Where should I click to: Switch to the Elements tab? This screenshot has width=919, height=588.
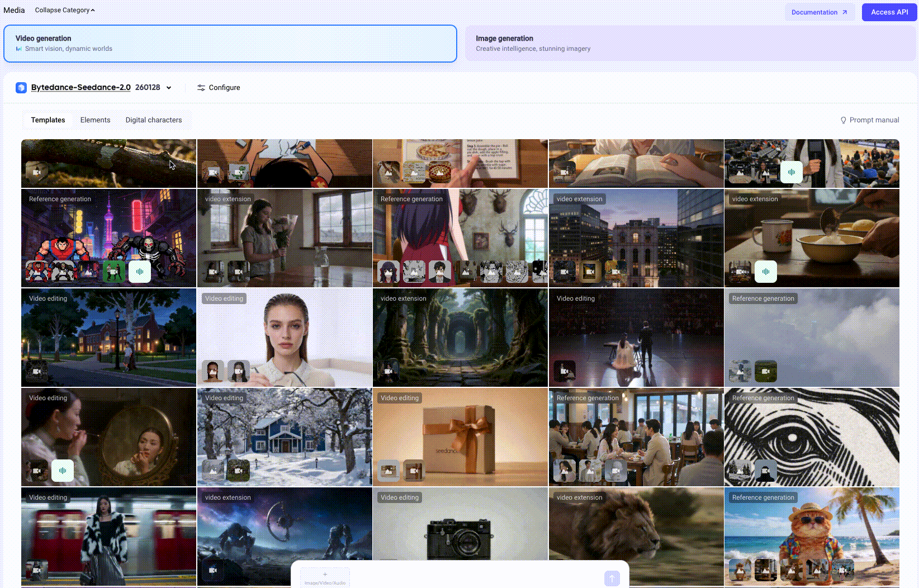tap(95, 120)
